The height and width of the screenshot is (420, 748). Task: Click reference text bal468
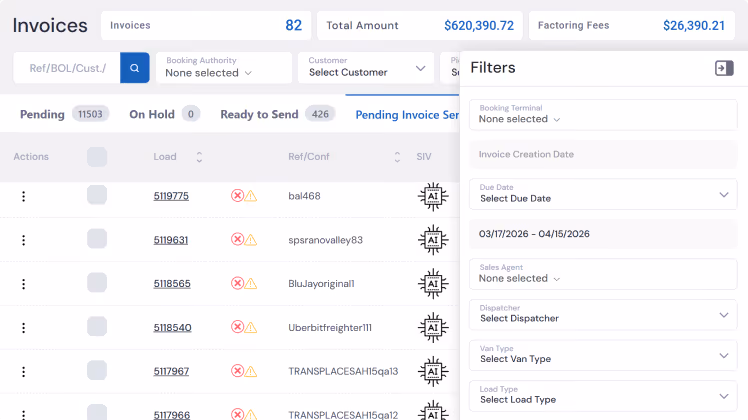[x=304, y=196]
